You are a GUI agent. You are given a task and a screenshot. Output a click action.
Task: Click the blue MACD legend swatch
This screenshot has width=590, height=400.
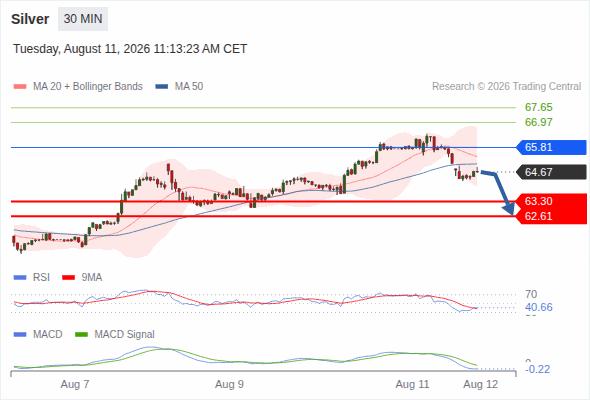[20, 335]
